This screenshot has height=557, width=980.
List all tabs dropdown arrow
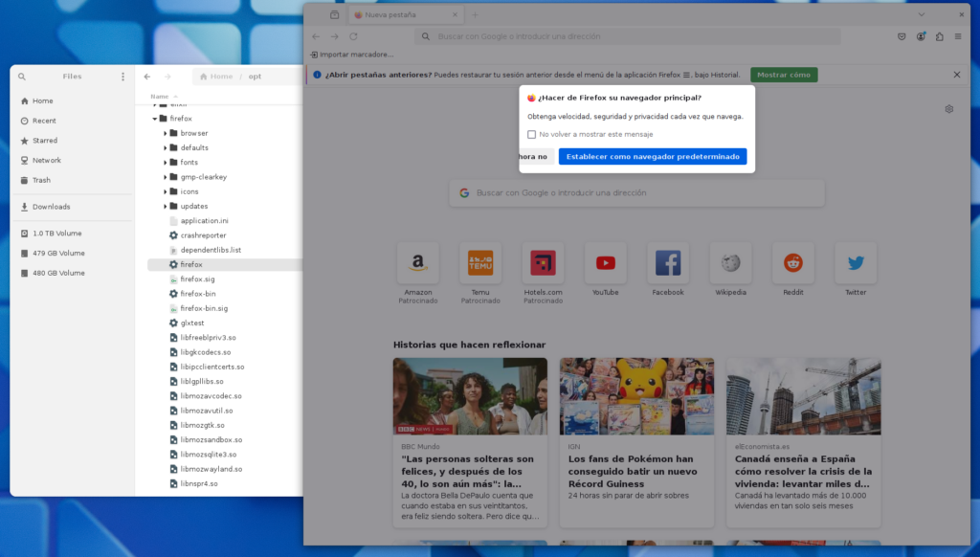click(x=922, y=14)
